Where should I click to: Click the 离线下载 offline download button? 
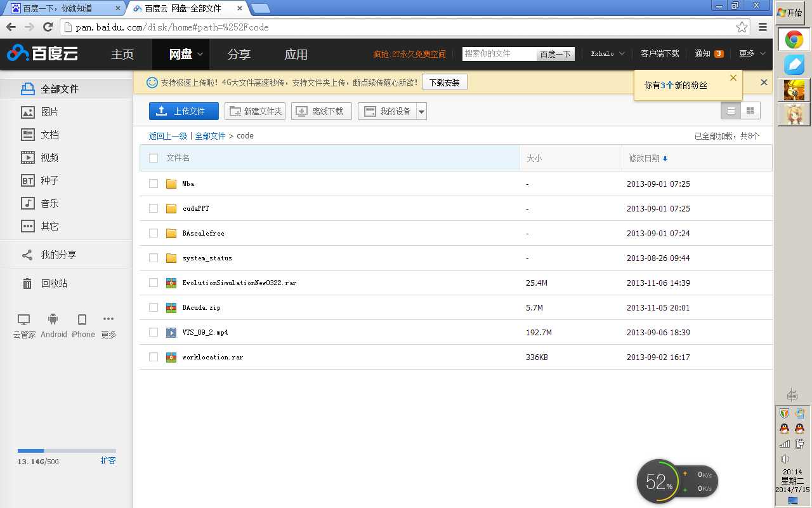(321, 111)
